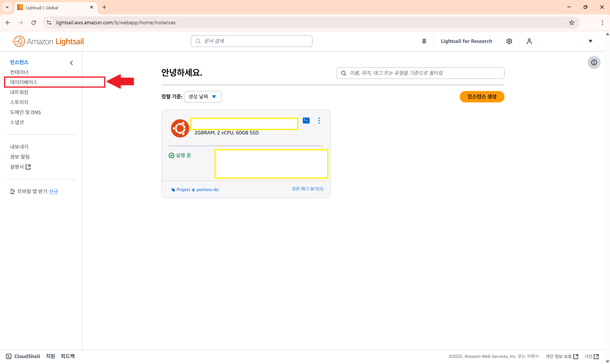Open the Lightsail for Research link
The height and width of the screenshot is (364, 610).
pos(466,41)
